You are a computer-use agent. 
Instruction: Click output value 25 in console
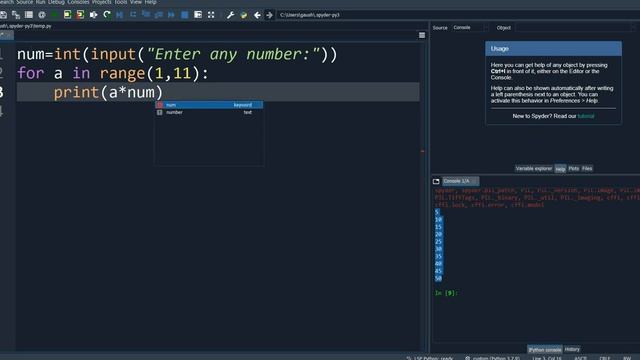438,242
